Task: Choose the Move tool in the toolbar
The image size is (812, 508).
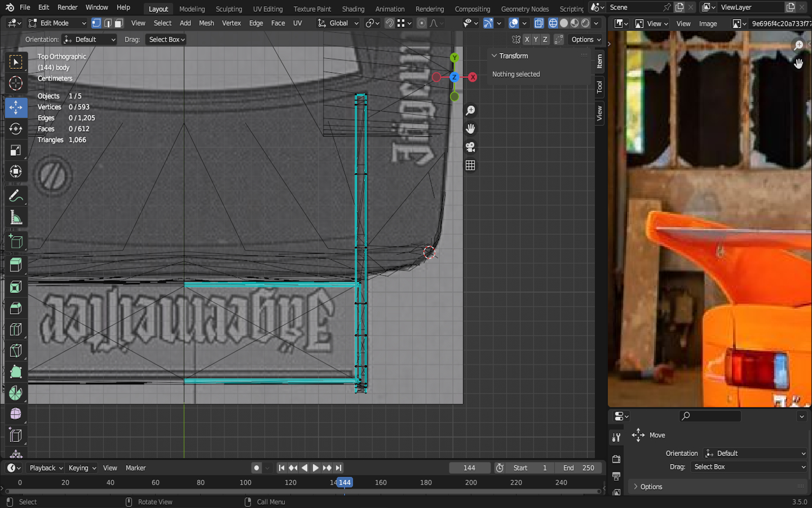Action: pos(16,107)
